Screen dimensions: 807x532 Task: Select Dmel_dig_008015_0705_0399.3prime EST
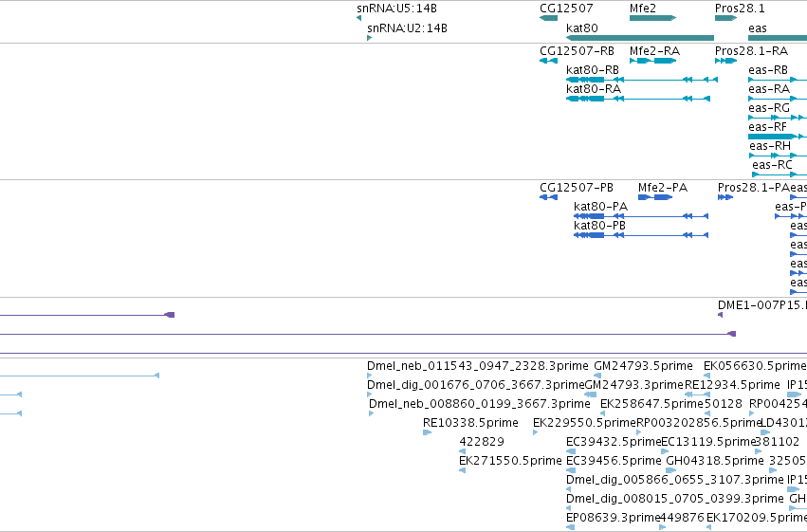(x=568, y=509)
